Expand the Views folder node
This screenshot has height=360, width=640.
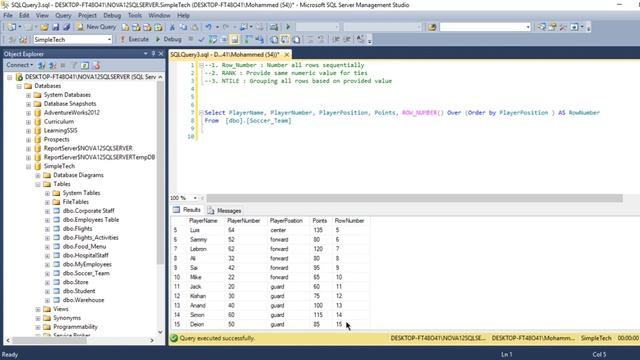(x=38, y=309)
